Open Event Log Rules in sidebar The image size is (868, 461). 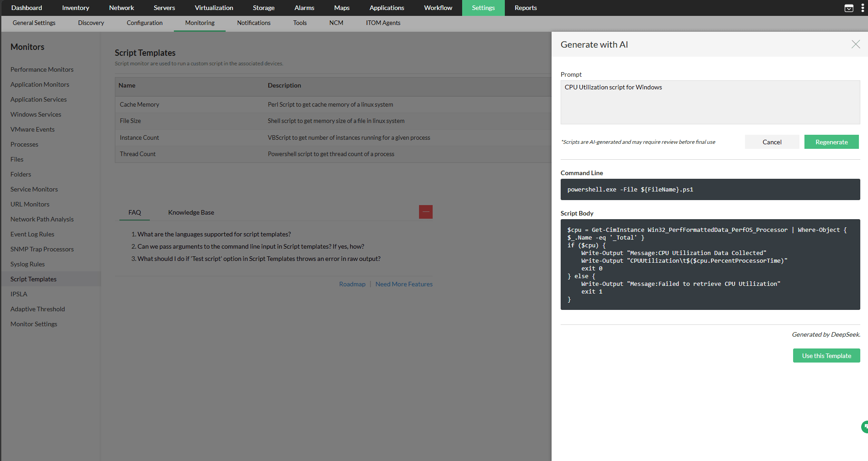pos(32,234)
